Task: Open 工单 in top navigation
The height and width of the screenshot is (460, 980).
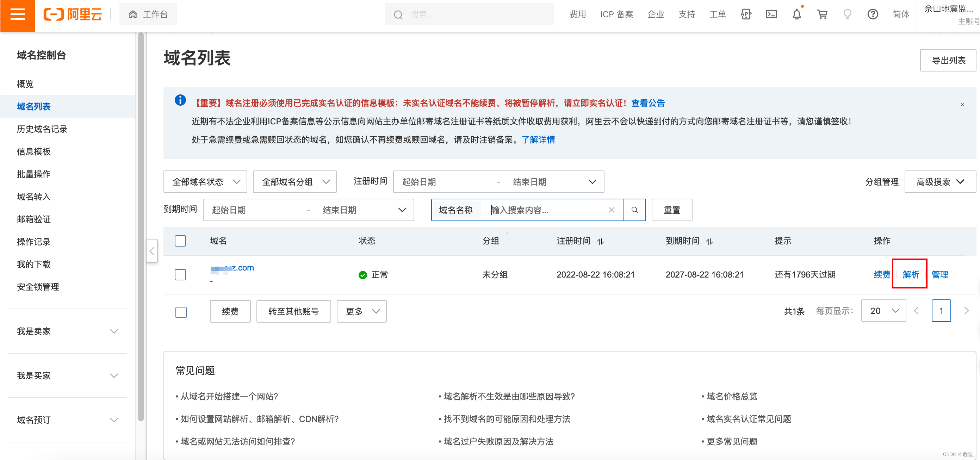Action: (718, 14)
